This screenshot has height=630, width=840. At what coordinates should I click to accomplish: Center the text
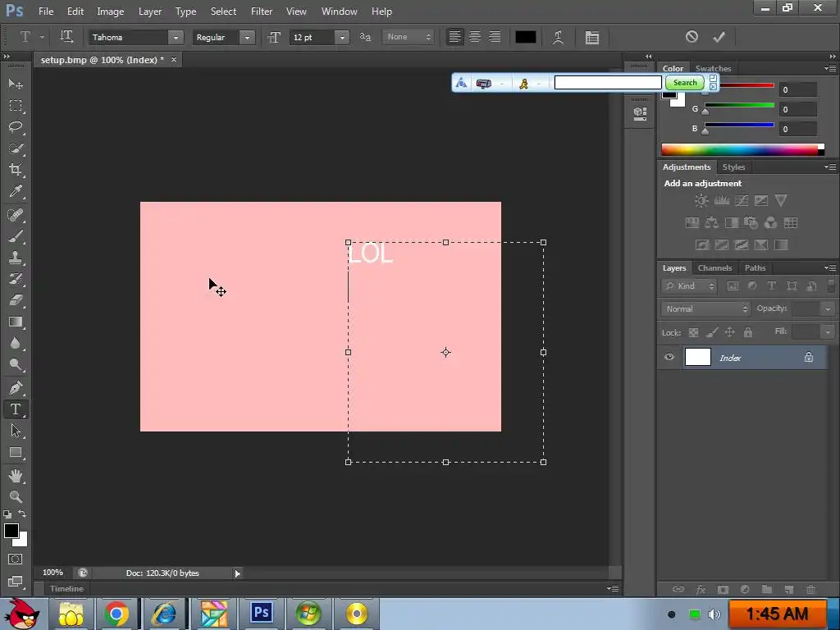(x=475, y=36)
